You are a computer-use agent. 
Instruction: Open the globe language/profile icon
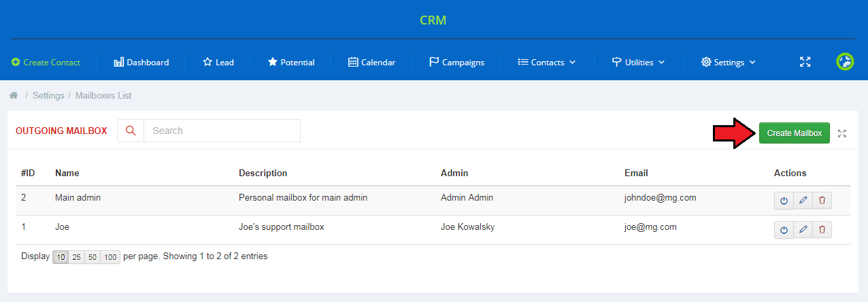pos(845,62)
